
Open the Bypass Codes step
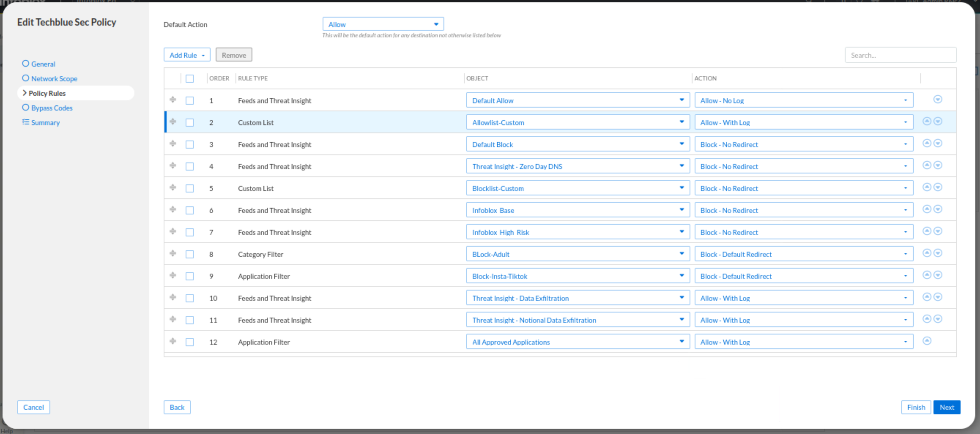click(52, 108)
